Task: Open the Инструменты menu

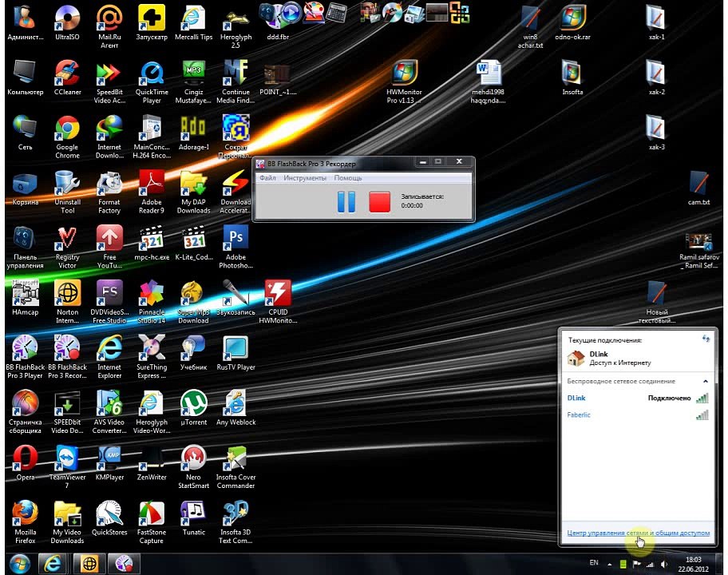Action: click(305, 178)
